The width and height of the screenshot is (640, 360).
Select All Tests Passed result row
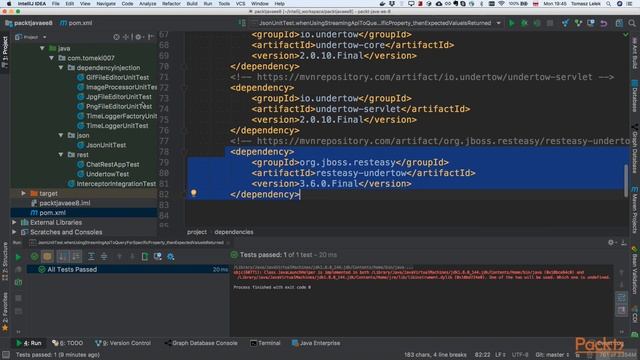127,269
